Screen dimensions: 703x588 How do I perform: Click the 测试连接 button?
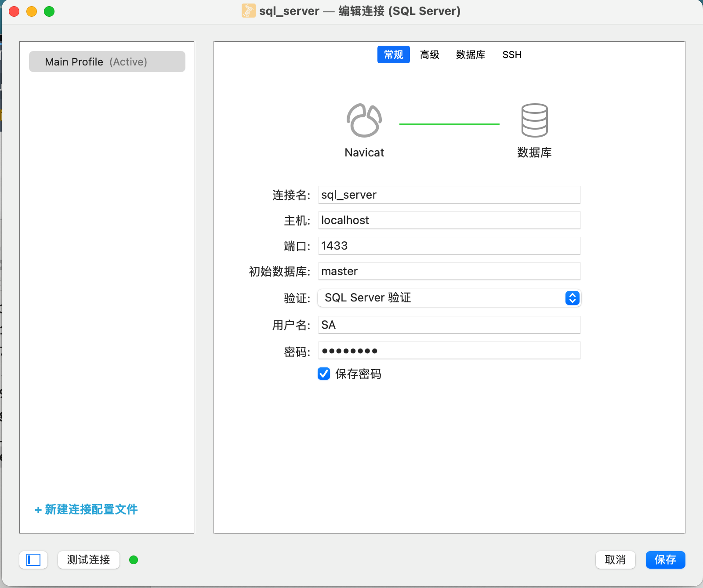pos(89,560)
